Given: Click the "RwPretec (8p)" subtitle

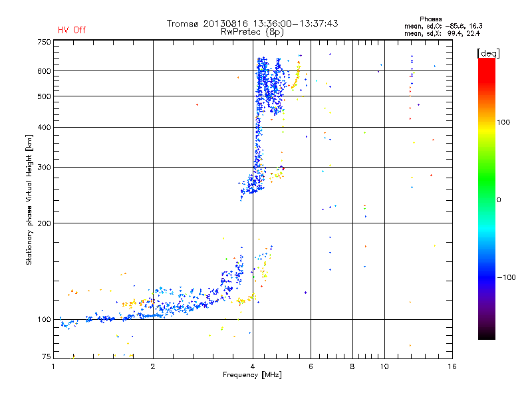Looking at the screenshot, I should pyautogui.click(x=252, y=32).
